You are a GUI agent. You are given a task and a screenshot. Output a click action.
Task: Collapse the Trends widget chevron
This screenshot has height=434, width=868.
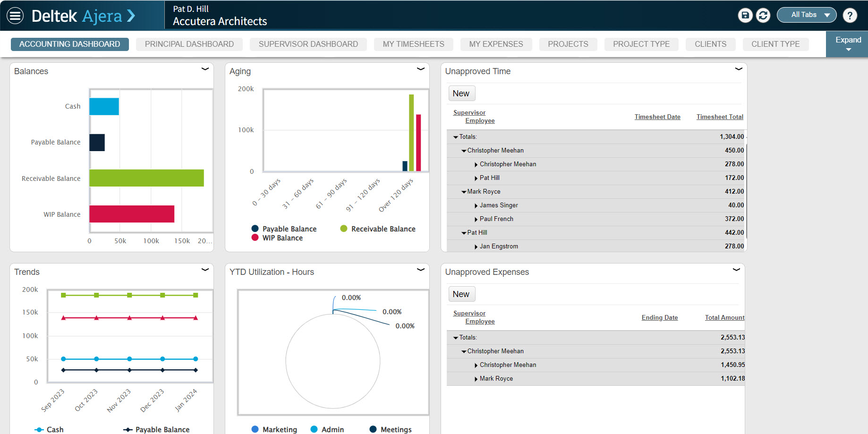click(x=205, y=270)
